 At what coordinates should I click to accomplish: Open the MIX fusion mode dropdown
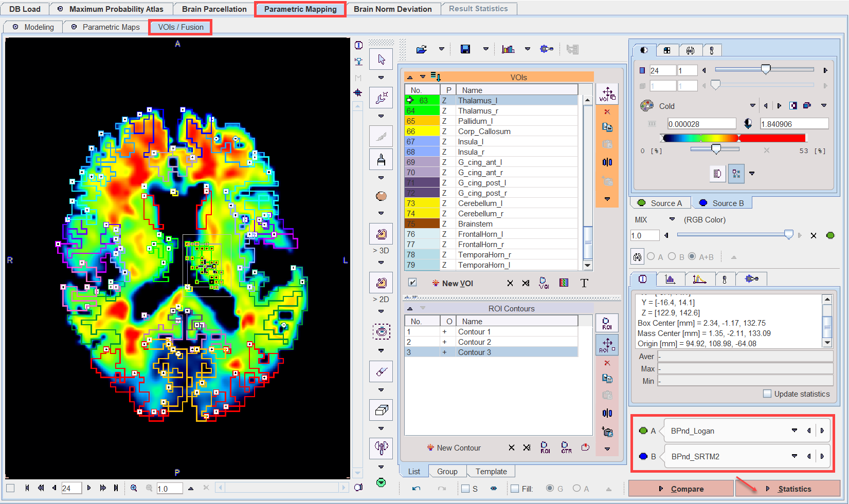[672, 219]
